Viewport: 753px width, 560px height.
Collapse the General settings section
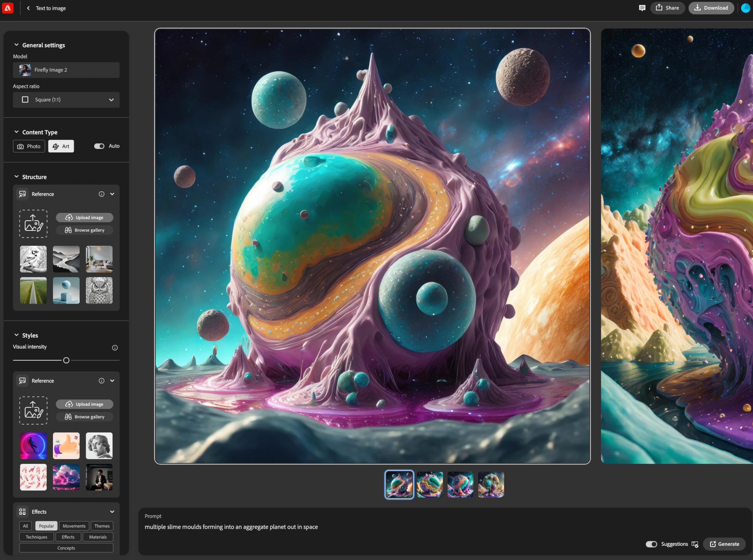16,45
